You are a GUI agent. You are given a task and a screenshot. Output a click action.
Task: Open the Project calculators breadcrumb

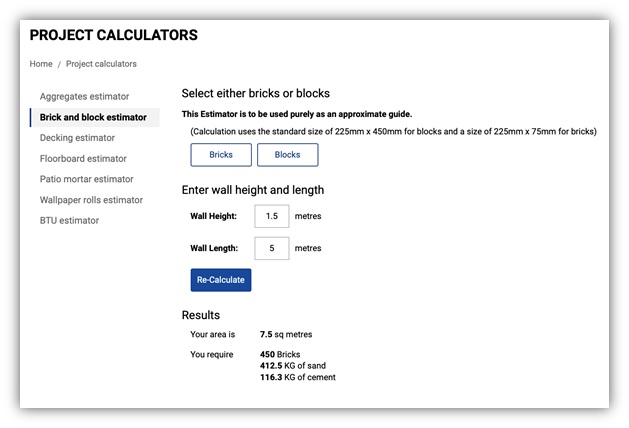[x=101, y=64]
